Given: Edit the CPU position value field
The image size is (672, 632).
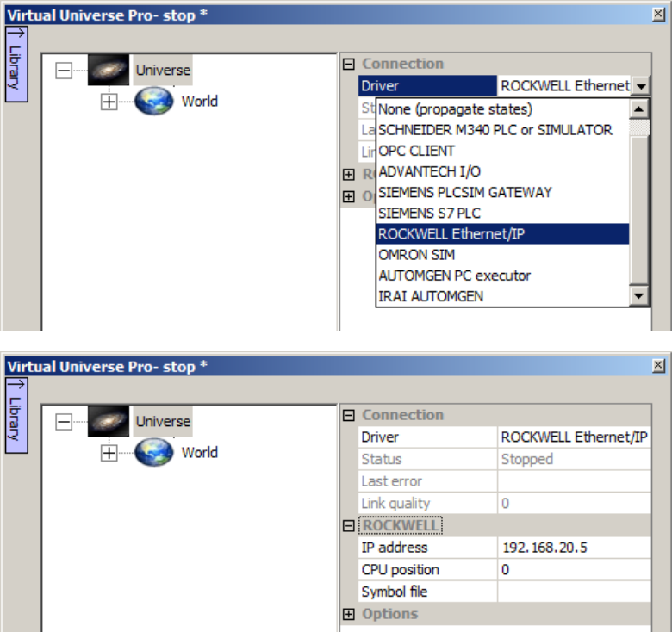Looking at the screenshot, I should (575, 570).
